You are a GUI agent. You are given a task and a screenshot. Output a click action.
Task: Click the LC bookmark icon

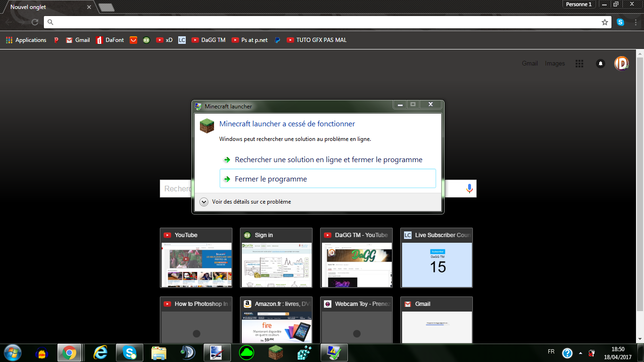[x=182, y=40]
